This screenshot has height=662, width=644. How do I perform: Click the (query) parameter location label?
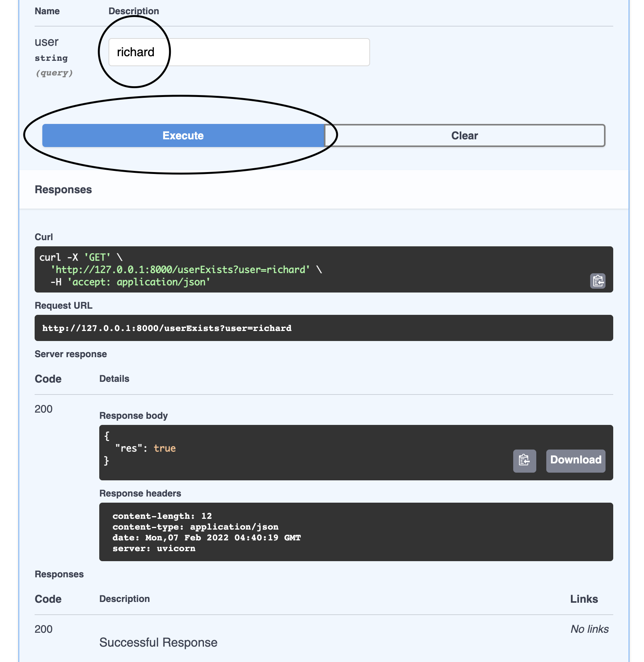(x=54, y=73)
